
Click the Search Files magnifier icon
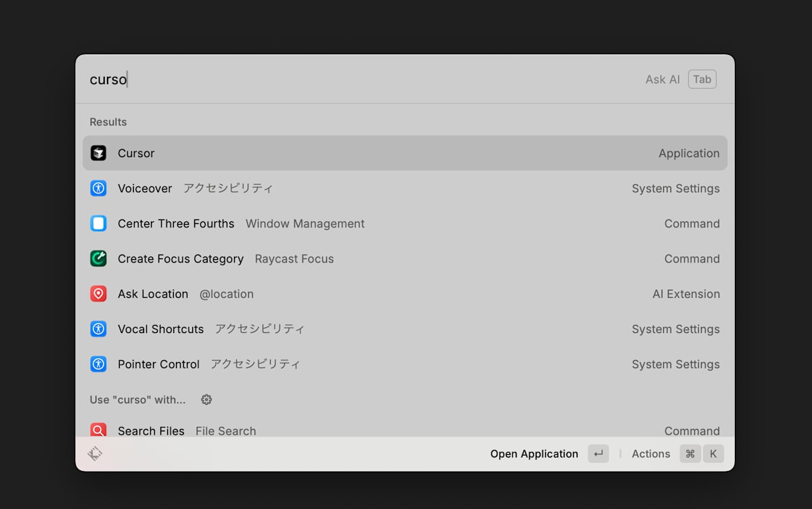(99, 430)
